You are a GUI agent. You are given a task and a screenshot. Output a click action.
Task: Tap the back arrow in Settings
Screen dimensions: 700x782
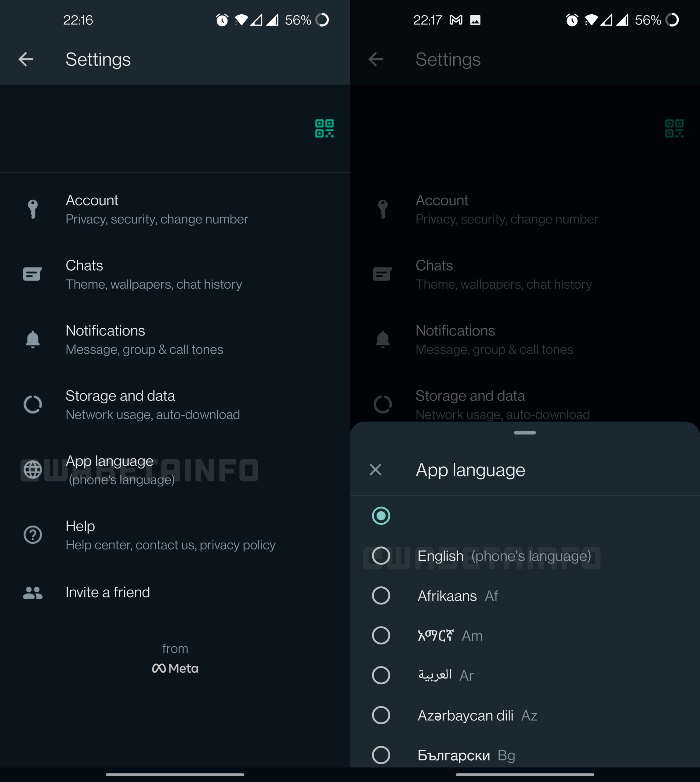[25, 59]
